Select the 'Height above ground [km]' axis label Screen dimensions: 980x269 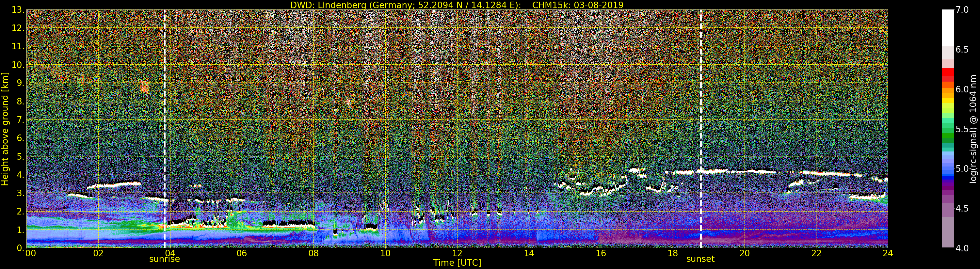pos(5,129)
